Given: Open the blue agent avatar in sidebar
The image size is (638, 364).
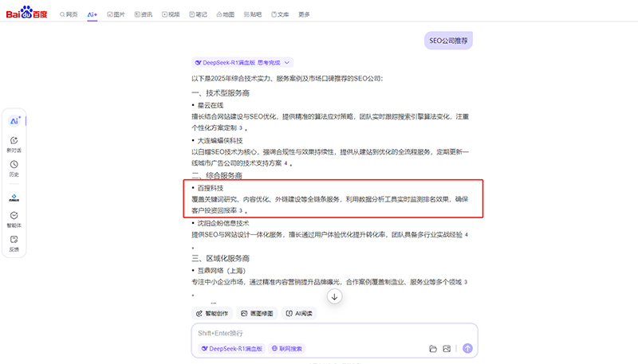Looking at the screenshot, I should pos(14,198).
